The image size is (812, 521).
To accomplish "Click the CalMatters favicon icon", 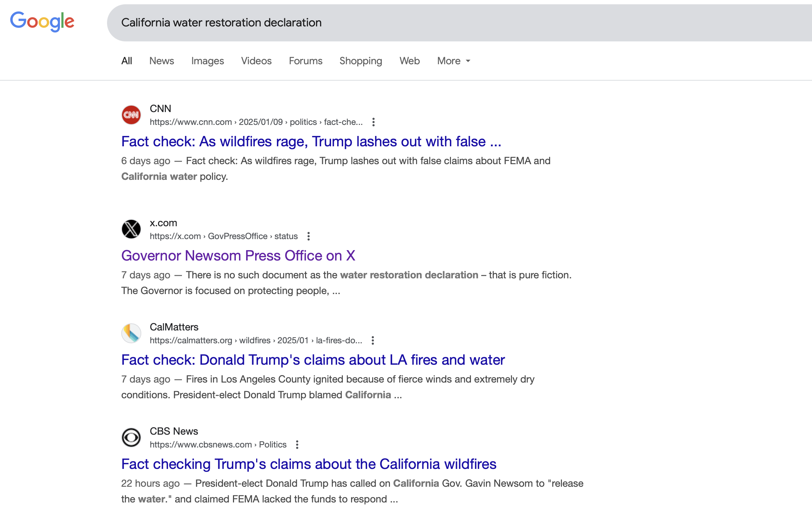I will 131,333.
